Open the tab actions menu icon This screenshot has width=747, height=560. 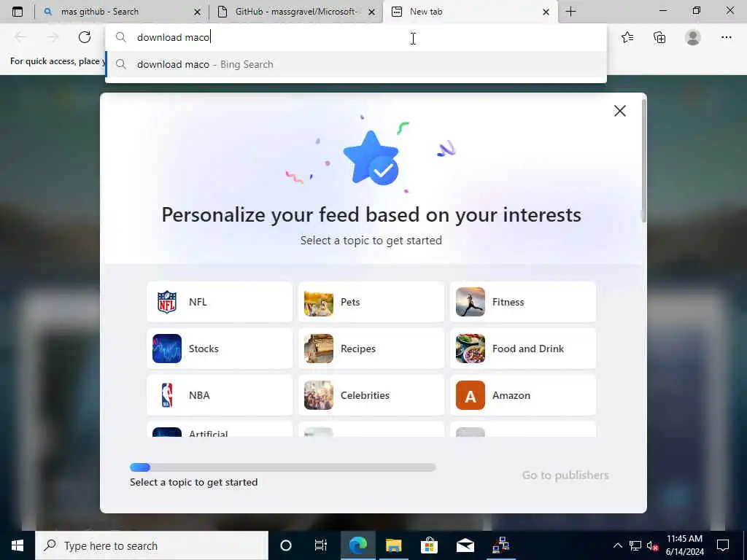coord(18,12)
